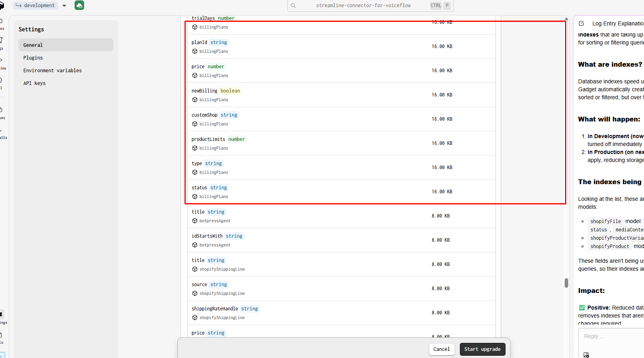This screenshot has width=644, height=358.
Task: Open the Plugins settings section
Action: coord(66,58)
